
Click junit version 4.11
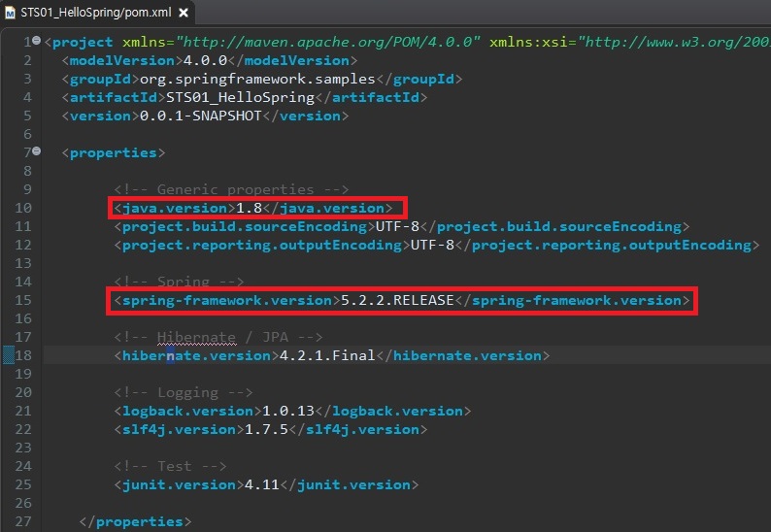tap(261, 484)
